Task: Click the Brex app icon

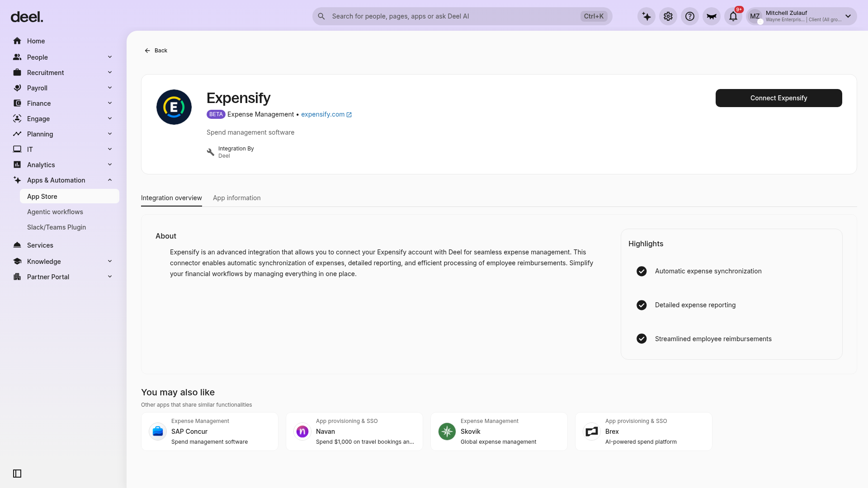Action: pyautogui.click(x=592, y=432)
